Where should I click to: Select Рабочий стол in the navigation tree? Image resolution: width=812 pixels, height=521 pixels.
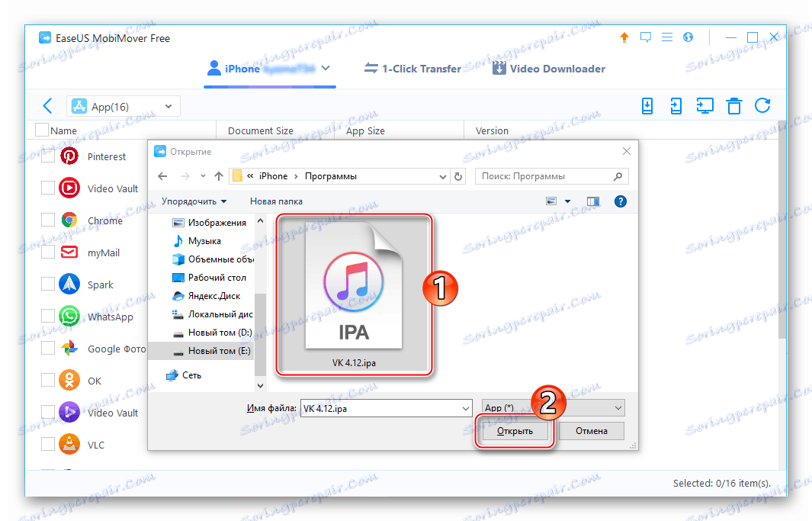pos(209,278)
